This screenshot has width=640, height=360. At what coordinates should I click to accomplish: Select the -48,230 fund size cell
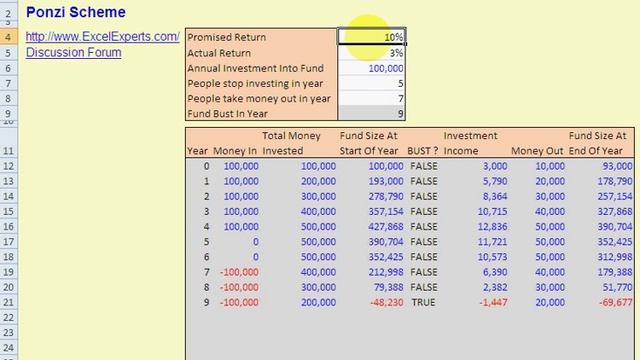click(386, 302)
